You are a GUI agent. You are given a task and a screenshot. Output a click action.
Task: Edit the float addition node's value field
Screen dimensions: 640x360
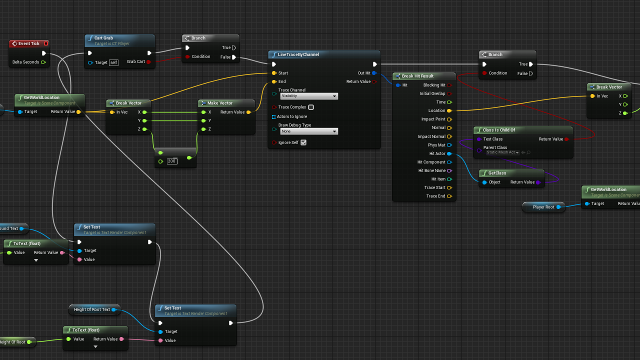[172, 162]
